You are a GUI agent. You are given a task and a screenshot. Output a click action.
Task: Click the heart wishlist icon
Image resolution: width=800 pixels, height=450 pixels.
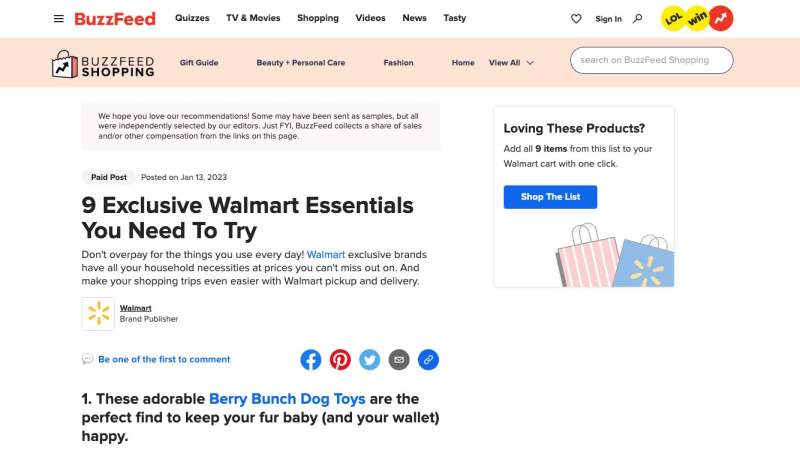[x=576, y=19]
